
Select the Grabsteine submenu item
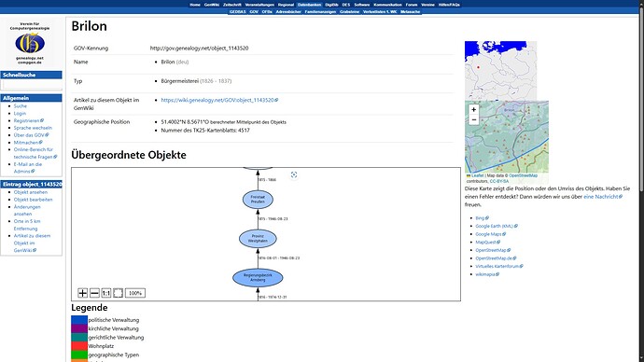pos(349,11)
